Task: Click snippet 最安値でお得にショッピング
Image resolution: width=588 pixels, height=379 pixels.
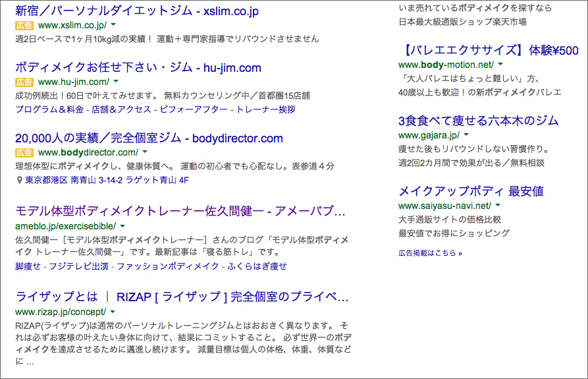Action: [x=454, y=233]
